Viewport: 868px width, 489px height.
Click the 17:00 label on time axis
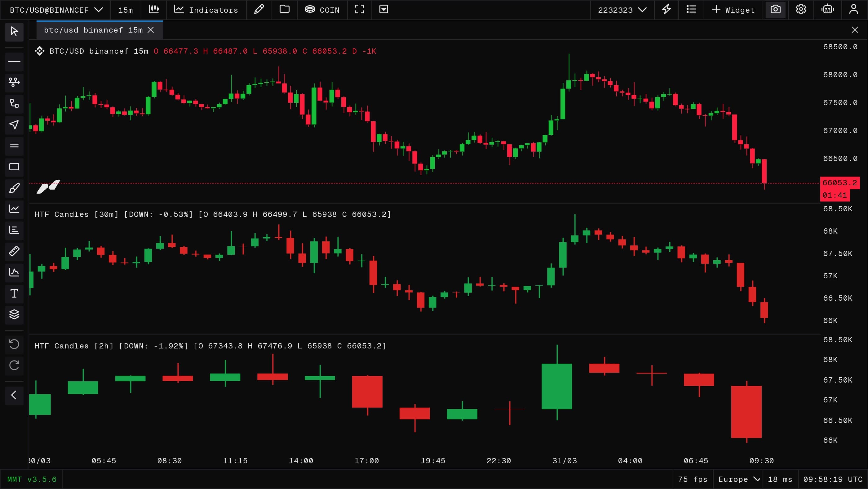pos(367,461)
